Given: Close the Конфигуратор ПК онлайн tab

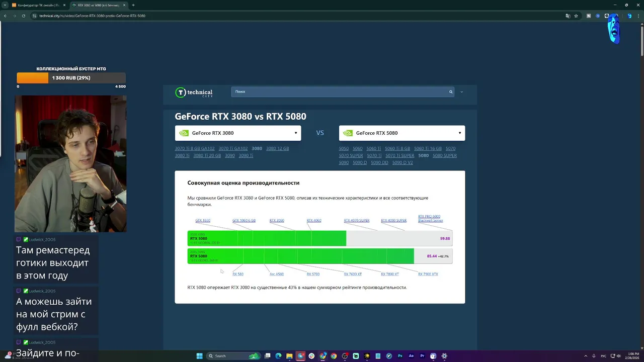Looking at the screenshot, I should click(64, 5).
